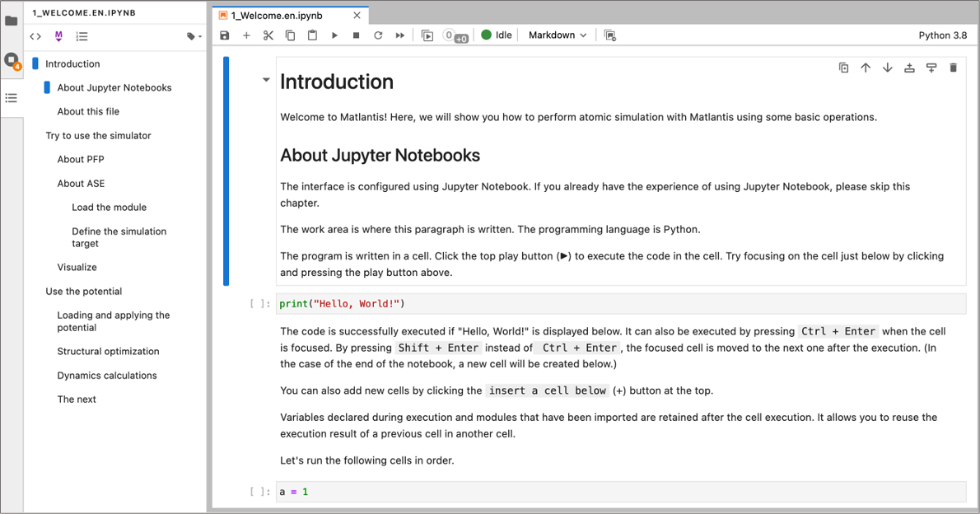Viewport: 980px width, 514px height.
Task: Run the selected cell with play button
Action: (x=334, y=35)
